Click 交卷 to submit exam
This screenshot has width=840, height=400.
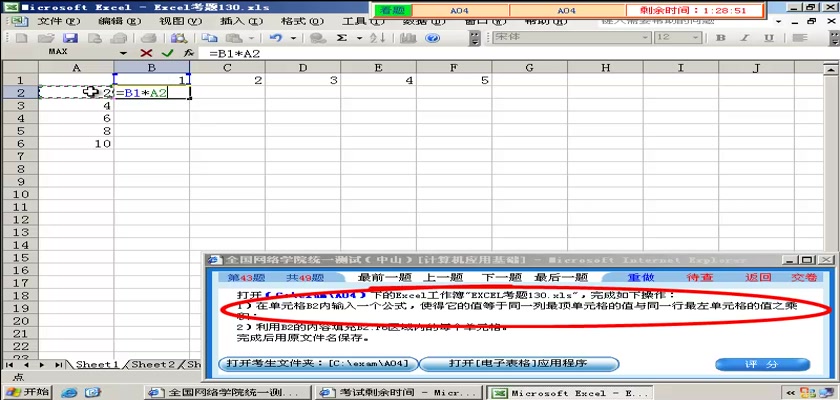(805, 277)
